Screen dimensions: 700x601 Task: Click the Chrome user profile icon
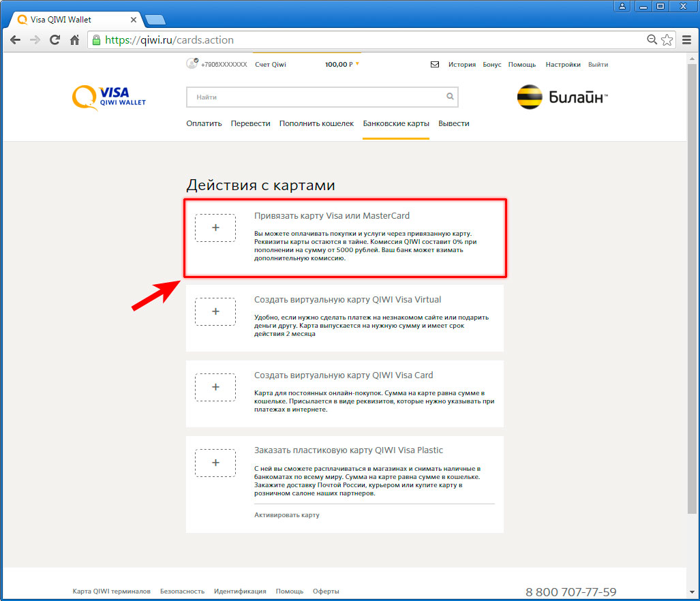622,6
